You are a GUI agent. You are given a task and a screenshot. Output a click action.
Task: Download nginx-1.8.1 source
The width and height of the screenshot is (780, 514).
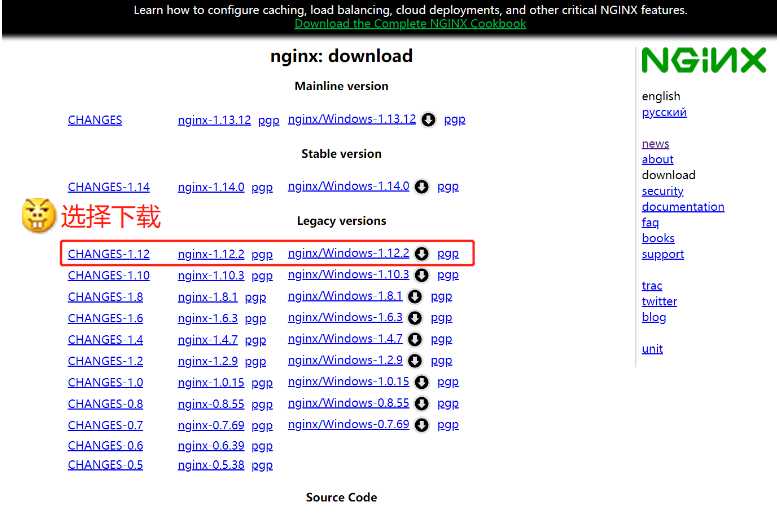click(208, 297)
